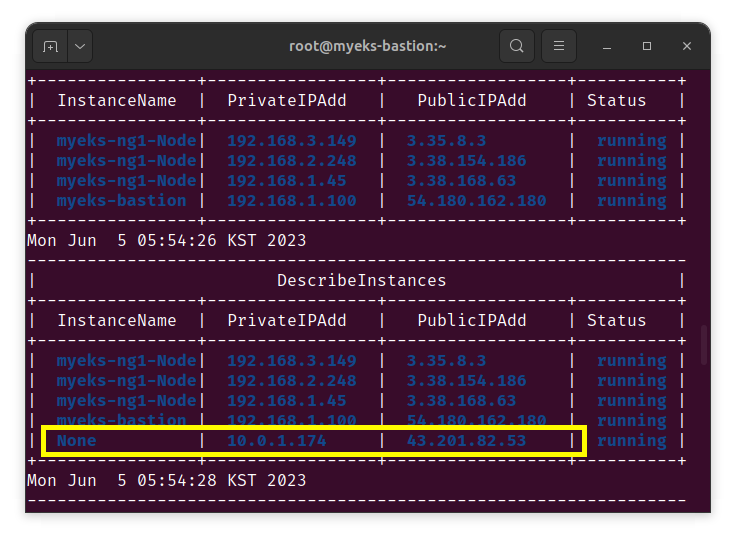Click the DescribeInstances heading text
This screenshot has height=541, width=736.
click(x=361, y=281)
